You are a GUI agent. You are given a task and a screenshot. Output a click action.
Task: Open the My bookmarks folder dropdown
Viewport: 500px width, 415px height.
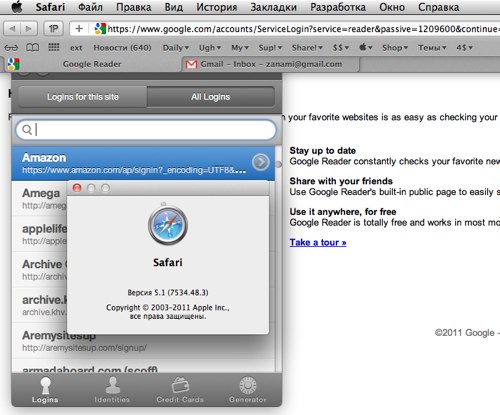click(240, 48)
